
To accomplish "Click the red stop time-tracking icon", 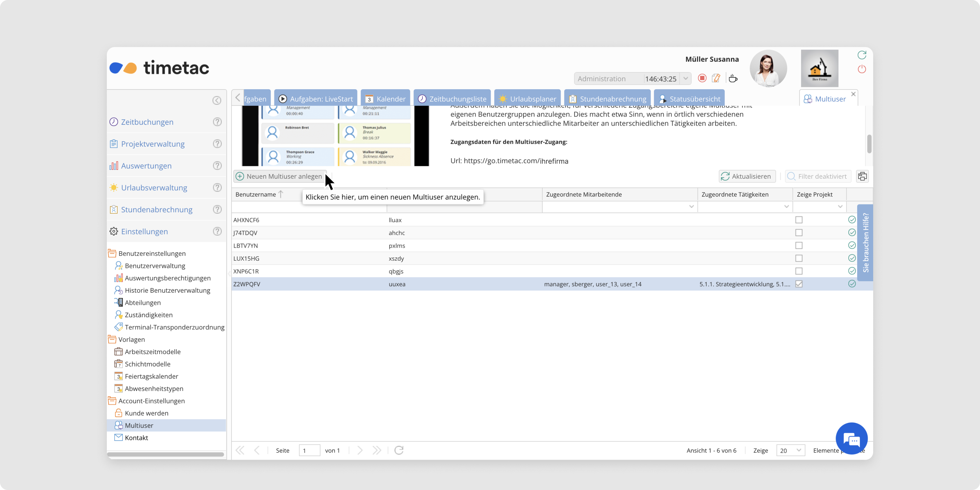I will 702,78.
